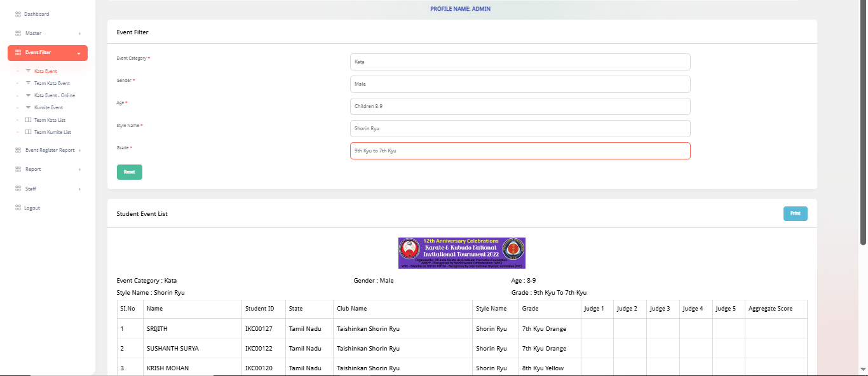Open the Grade dropdown with 9th Kyu
Screen dimensions: 868x376
coord(520,151)
